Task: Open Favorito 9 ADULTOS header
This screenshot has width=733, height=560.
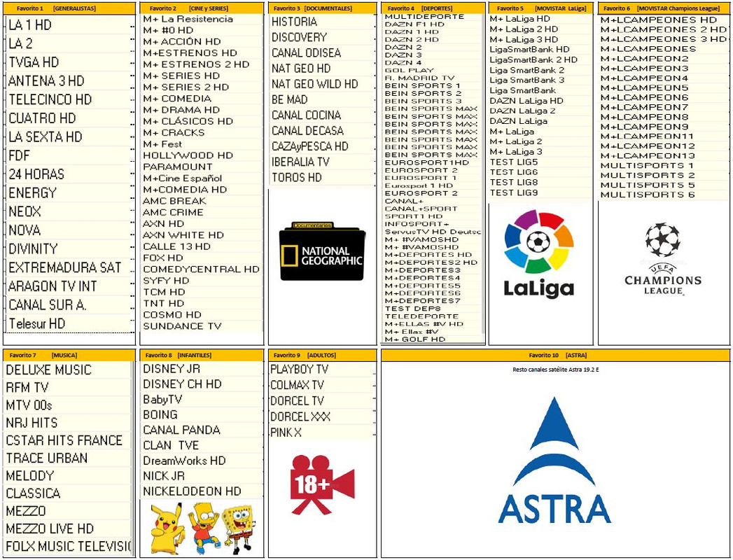Action: pos(322,356)
